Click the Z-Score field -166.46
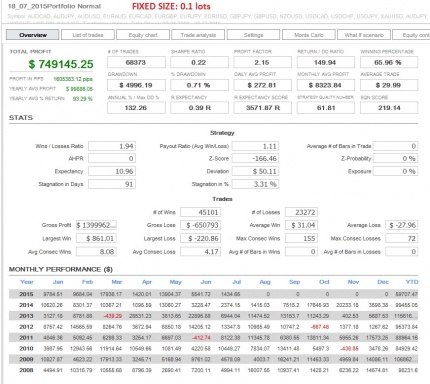This screenshot has width=430, height=384. (x=255, y=158)
